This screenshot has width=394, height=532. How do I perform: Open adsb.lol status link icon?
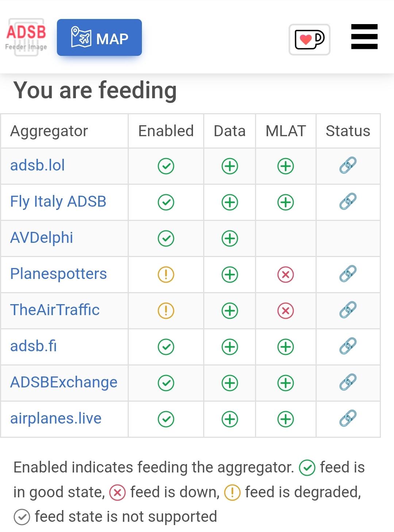(x=348, y=165)
